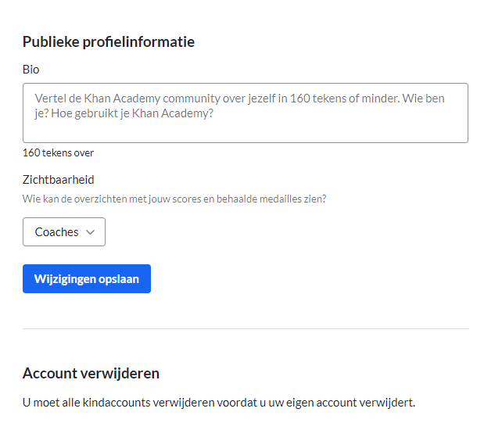Select the 'Coaches' text in visibility selector
Screen dimensions: 502x448
click(x=56, y=232)
